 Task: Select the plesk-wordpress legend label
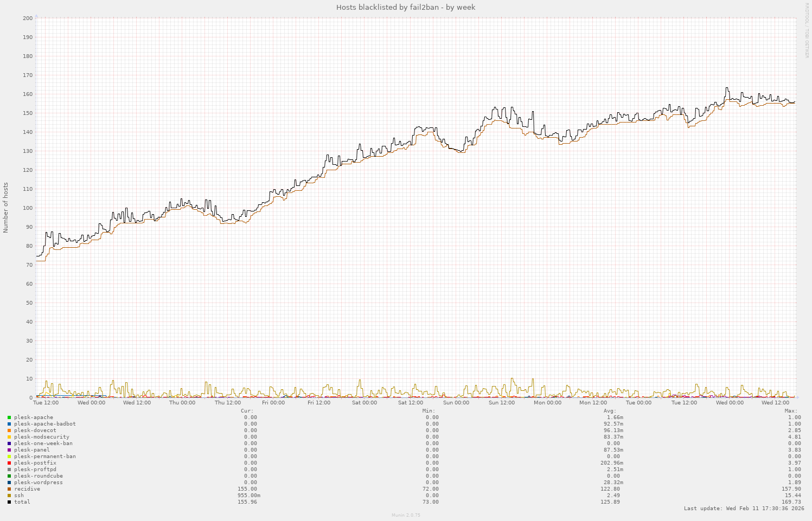click(39, 483)
